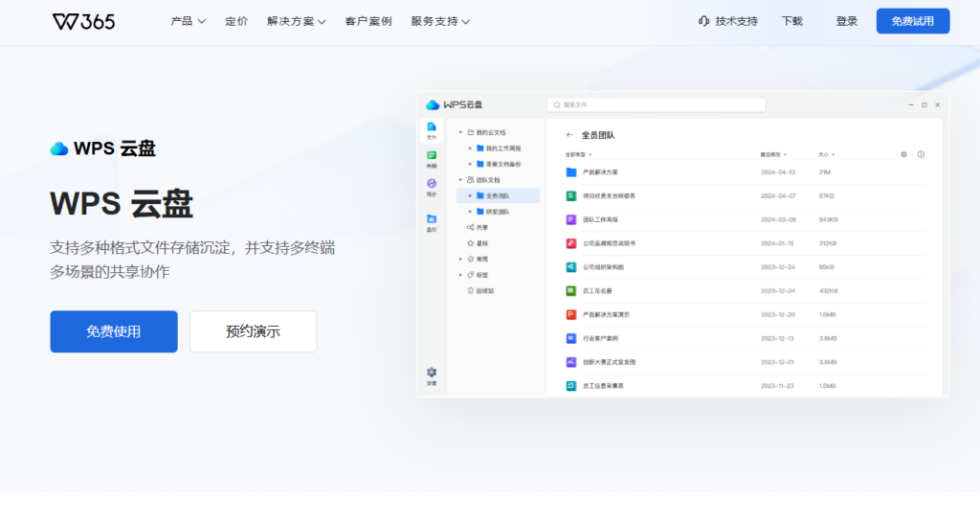Expand the 服务支持 menu
Image resolution: width=980 pixels, height=523 pixels.
pyautogui.click(x=440, y=21)
